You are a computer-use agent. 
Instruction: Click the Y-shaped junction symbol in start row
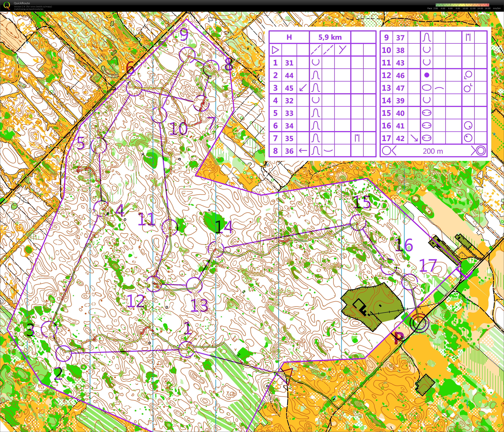pyautogui.click(x=343, y=50)
